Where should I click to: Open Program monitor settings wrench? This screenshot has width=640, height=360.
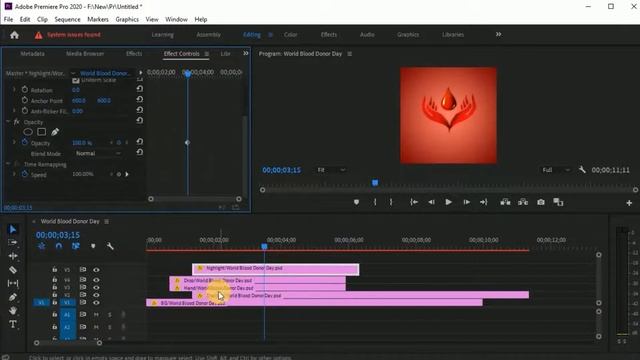pos(582,170)
